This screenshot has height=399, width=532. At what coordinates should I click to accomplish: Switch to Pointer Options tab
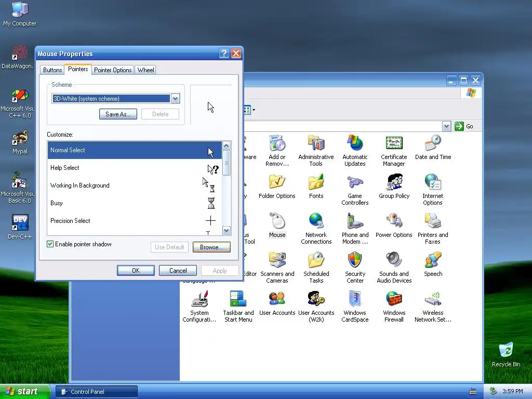tap(113, 70)
